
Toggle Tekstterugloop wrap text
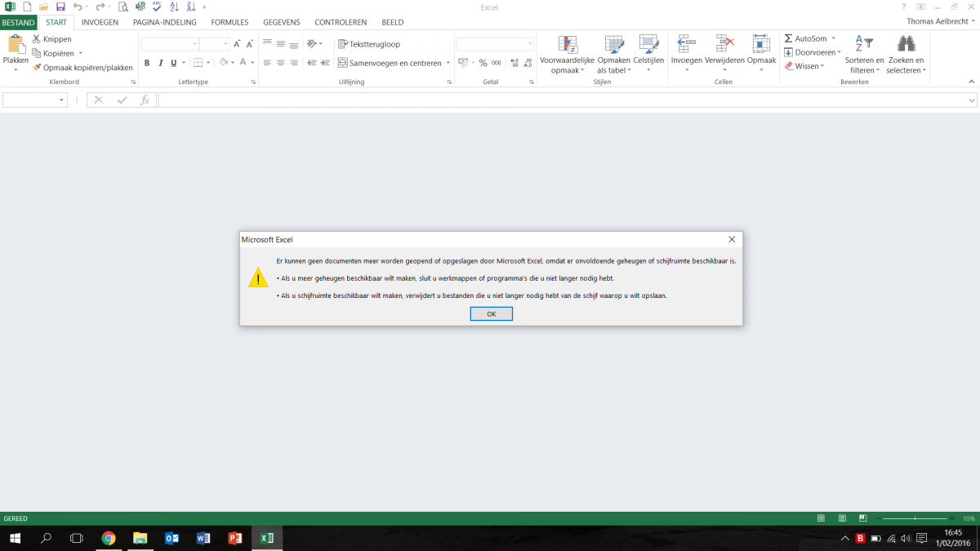click(369, 44)
